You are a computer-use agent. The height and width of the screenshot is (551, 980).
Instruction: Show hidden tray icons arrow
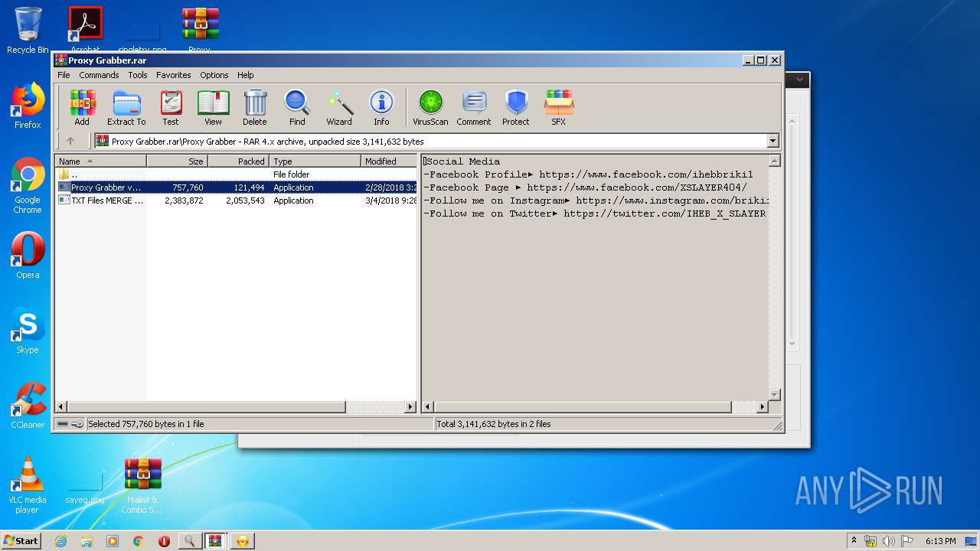click(x=854, y=541)
